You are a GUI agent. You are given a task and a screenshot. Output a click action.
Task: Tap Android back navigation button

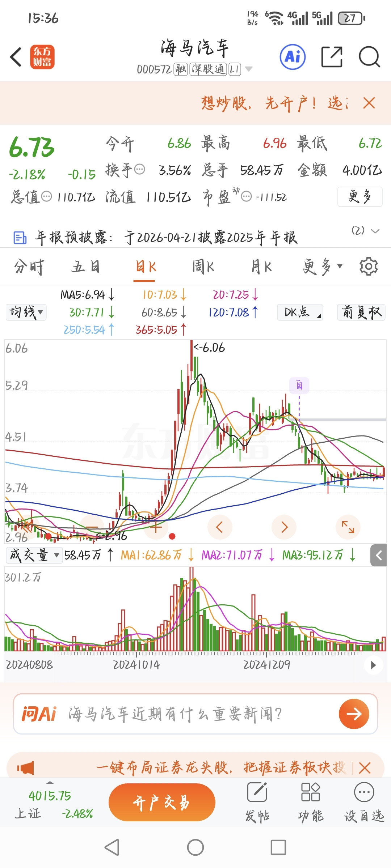pos(112,847)
